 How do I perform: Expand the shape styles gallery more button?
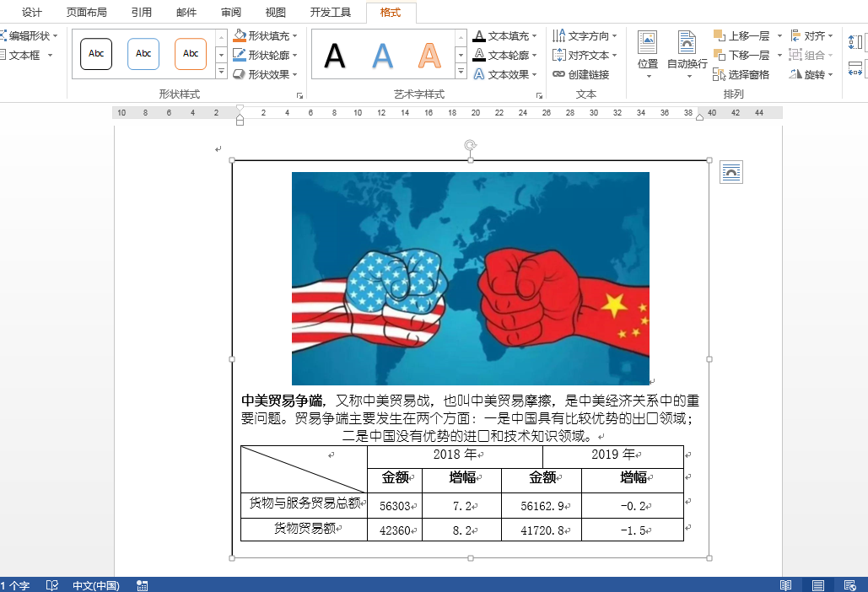[221, 72]
